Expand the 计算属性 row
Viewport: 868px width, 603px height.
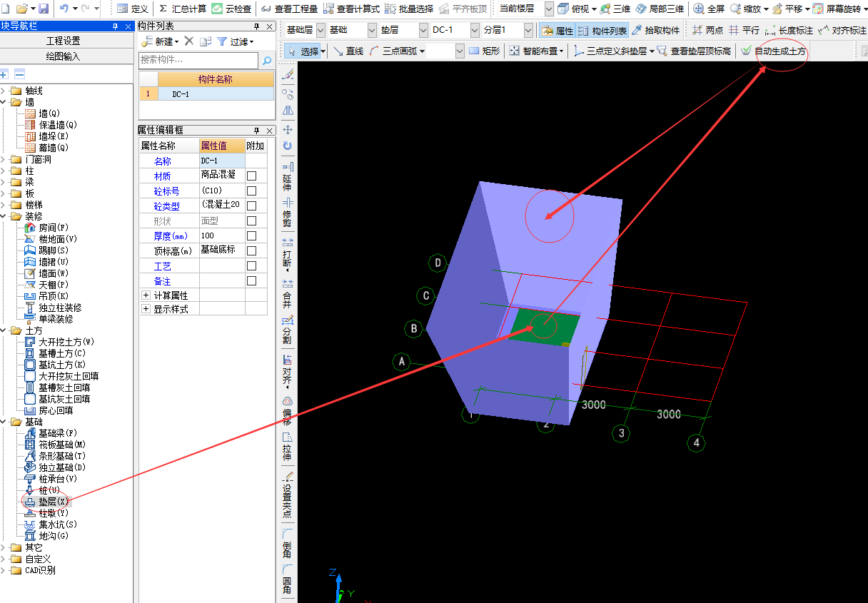tap(146, 295)
